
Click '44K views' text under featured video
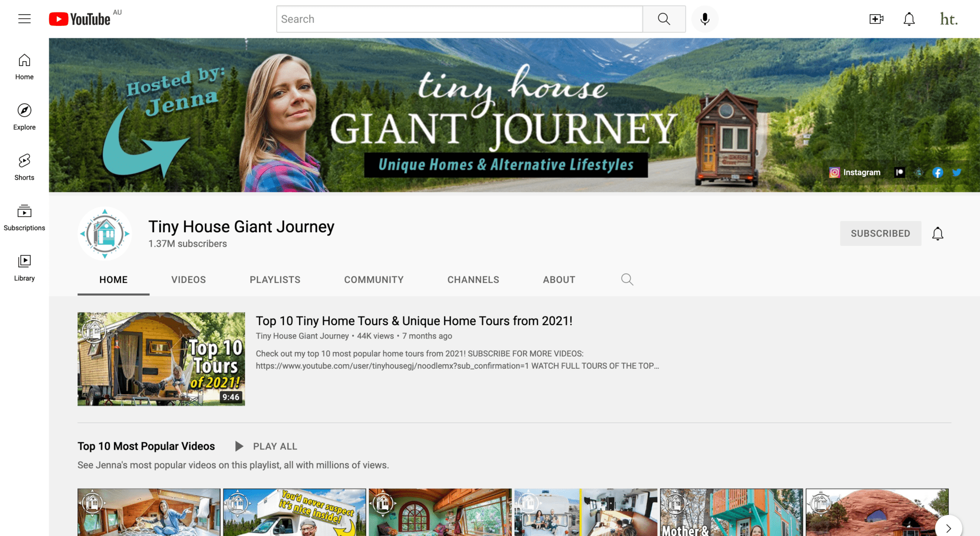(x=376, y=336)
